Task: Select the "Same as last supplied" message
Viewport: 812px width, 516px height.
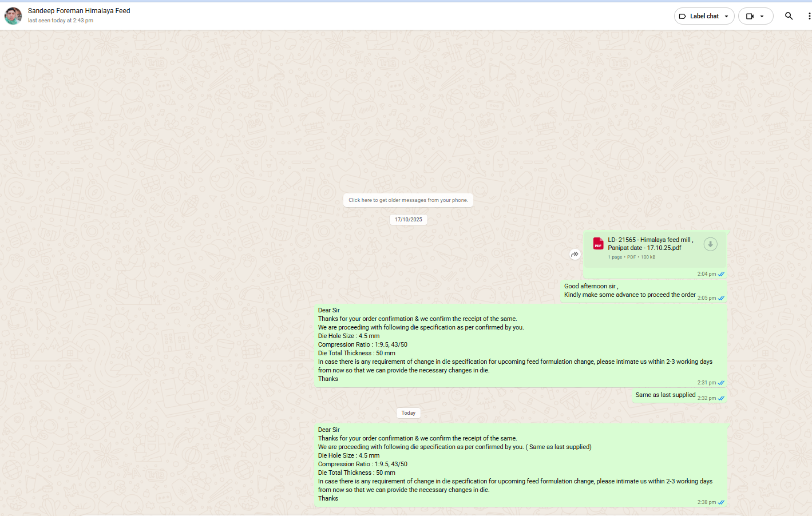Action: [665, 395]
